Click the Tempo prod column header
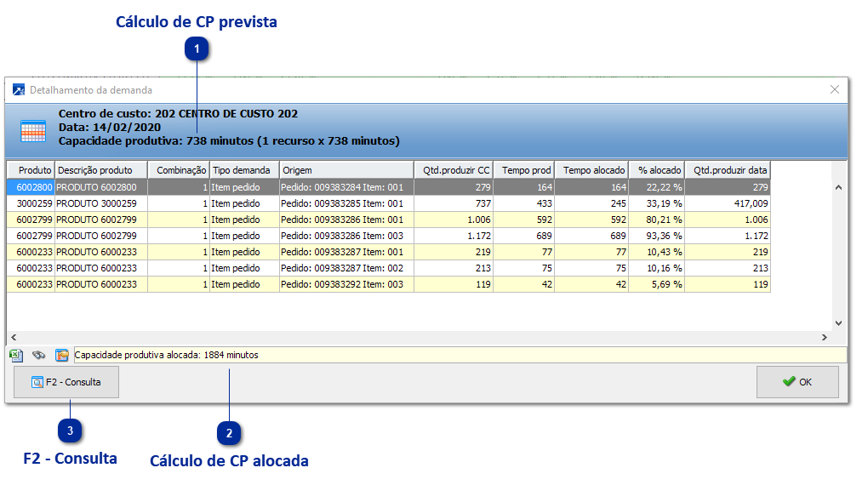The image size is (868, 485). (x=523, y=170)
